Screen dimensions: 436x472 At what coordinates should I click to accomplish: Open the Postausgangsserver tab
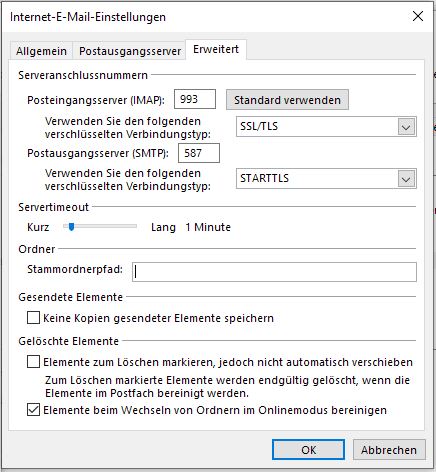[130, 51]
